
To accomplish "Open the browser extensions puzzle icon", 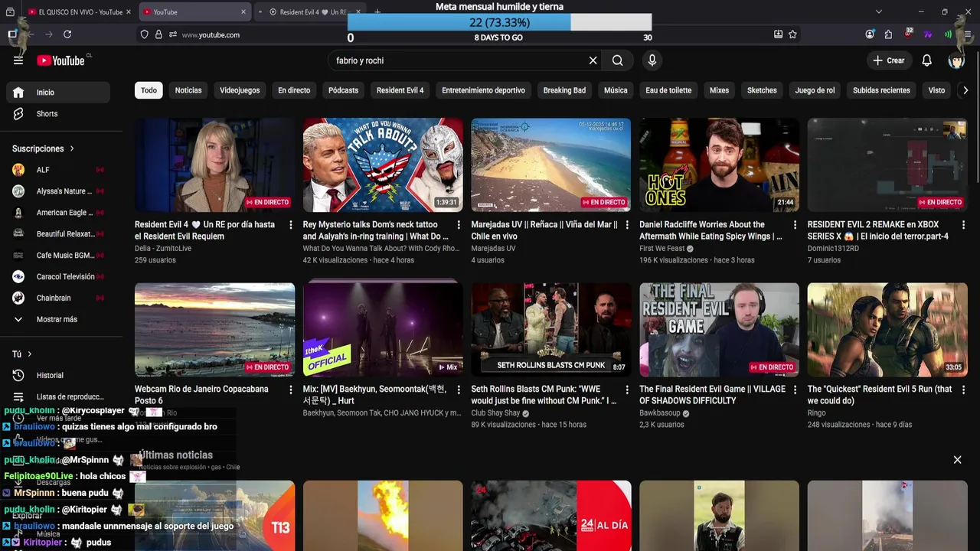I will (888, 34).
